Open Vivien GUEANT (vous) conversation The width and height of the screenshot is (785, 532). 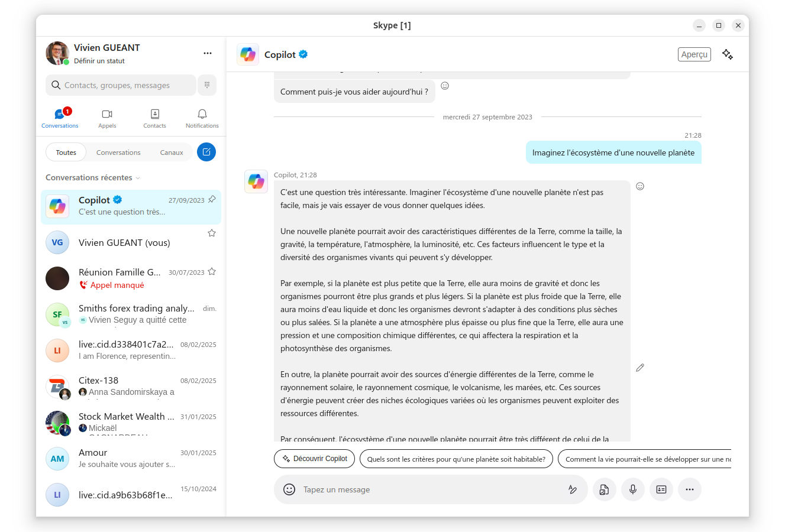click(x=131, y=242)
